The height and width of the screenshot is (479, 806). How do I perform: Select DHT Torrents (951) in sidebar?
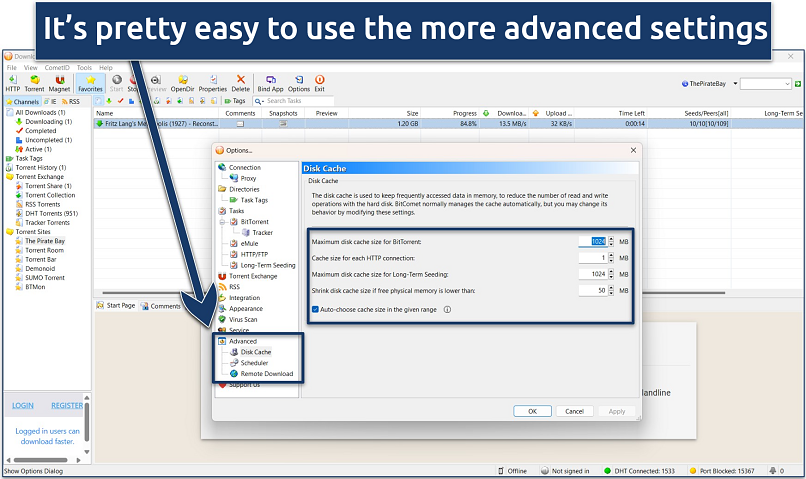point(51,213)
